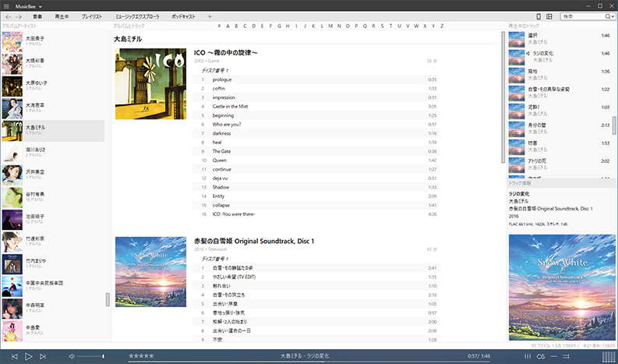Open the ポッドキャスト tab

click(x=183, y=16)
